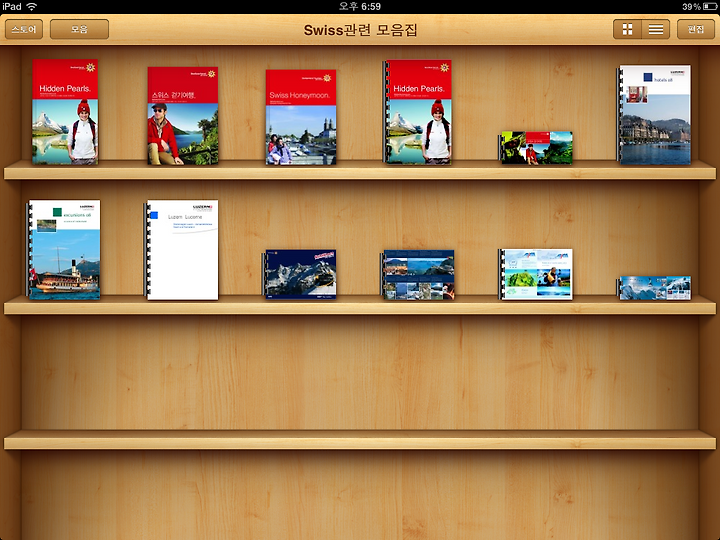This screenshot has width=720, height=540.
Task: Switch to list view
Action: tap(656, 29)
